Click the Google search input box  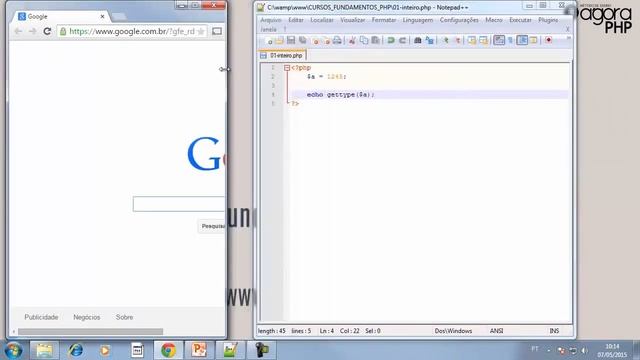click(x=179, y=204)
